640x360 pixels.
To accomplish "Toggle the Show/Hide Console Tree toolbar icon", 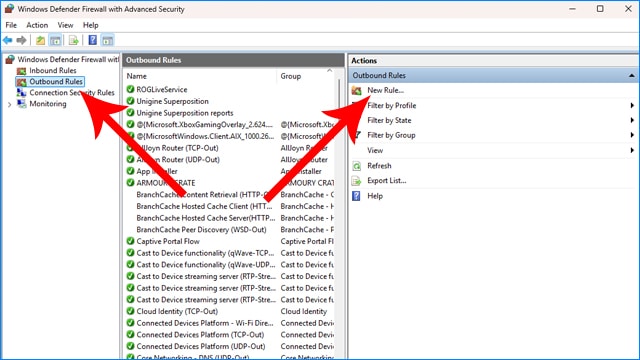I will point(55,40).
